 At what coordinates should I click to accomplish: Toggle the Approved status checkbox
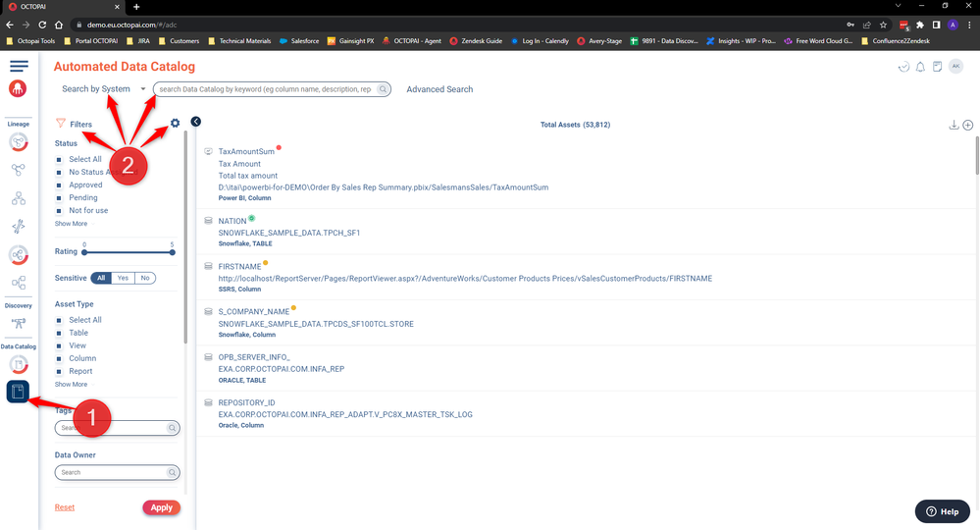[x=59, y=185]
